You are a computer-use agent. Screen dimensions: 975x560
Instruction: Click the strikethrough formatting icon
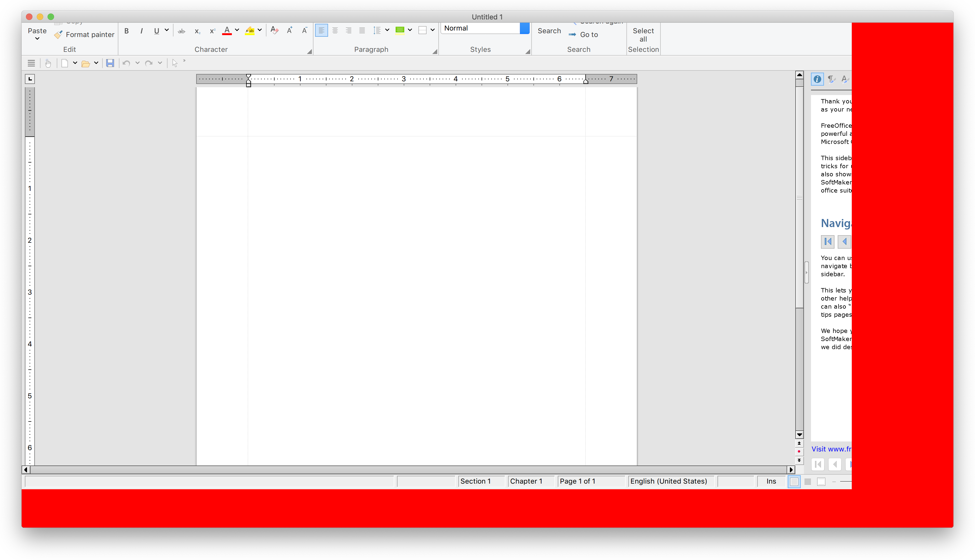click(181, 31)
